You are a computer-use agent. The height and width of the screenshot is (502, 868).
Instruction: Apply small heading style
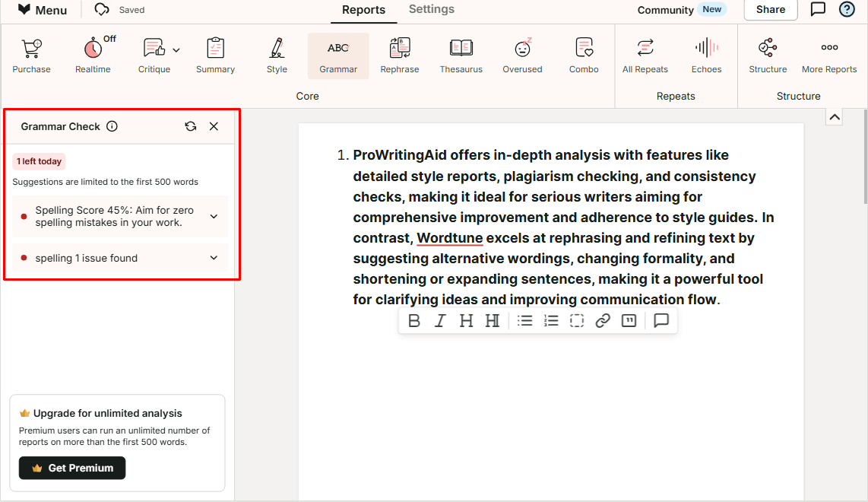pos(492,321)
